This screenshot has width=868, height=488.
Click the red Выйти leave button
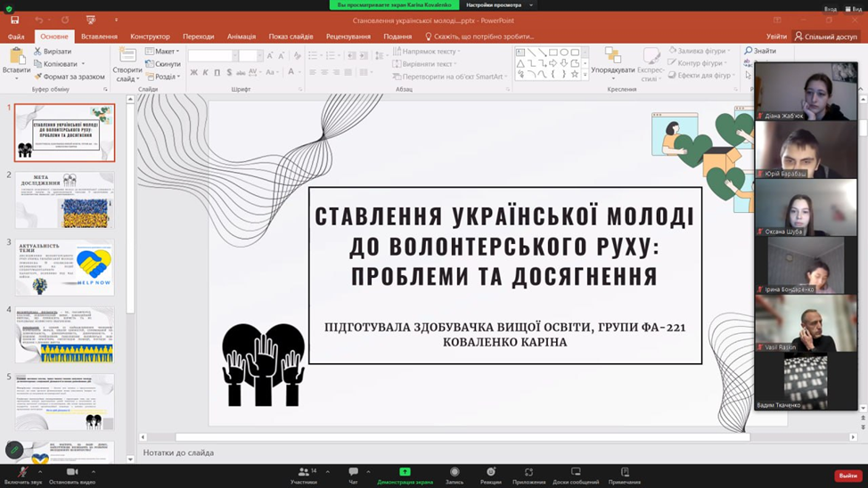tap(847, 476)
